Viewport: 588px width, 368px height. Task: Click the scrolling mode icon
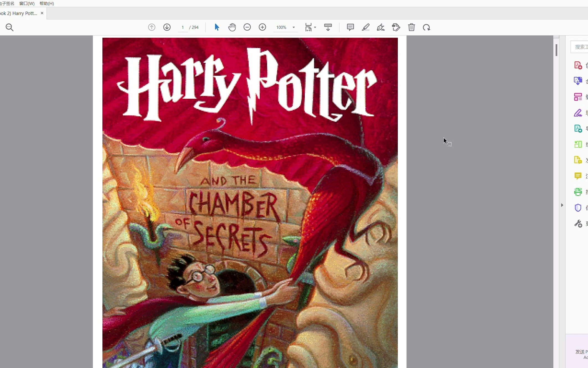tap(328, 27)
